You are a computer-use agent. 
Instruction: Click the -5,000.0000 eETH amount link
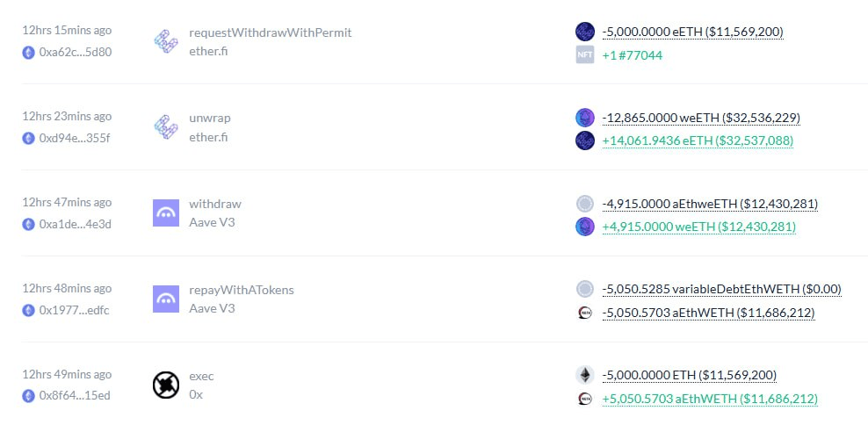[692, 32]
